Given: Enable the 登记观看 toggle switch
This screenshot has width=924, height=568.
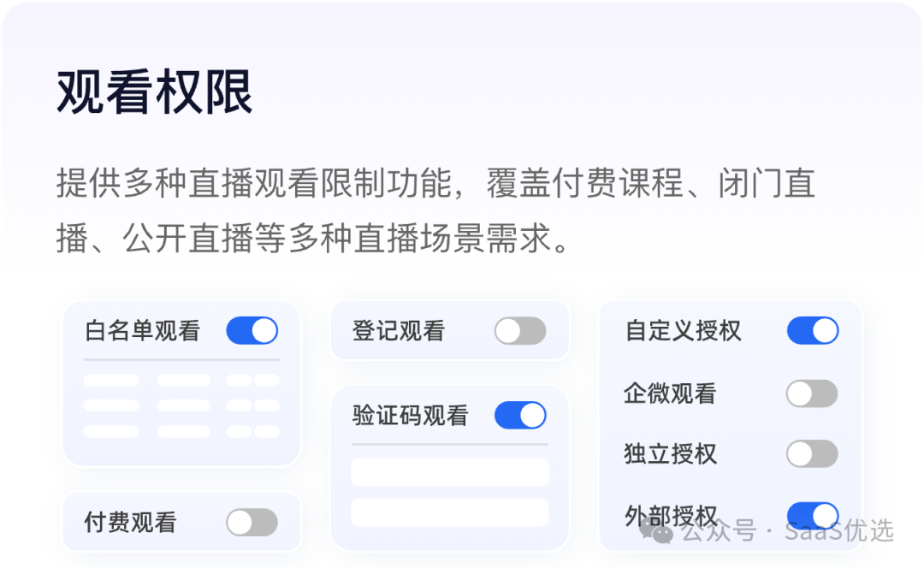Looking at the screenshot, I should [x=519, y=330].
